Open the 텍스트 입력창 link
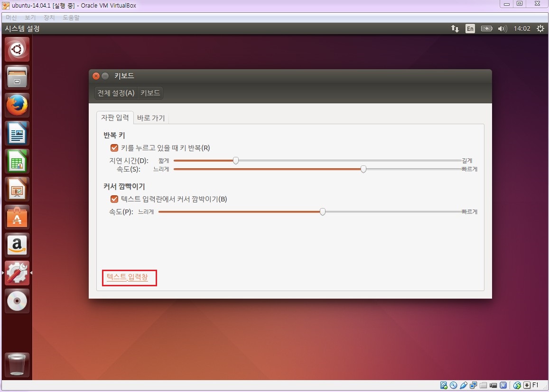The height and width of the screenshot is (392, 549). 129,278
